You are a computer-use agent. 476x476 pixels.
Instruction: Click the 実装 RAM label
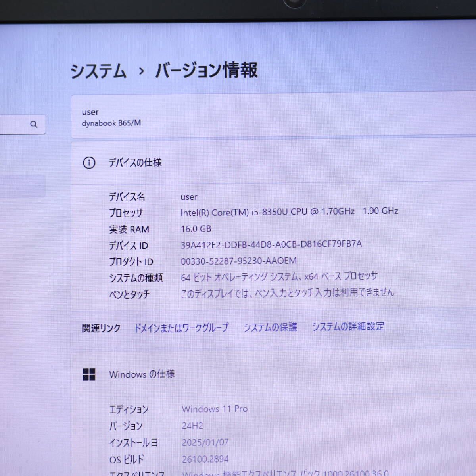(x=129, y=229)
